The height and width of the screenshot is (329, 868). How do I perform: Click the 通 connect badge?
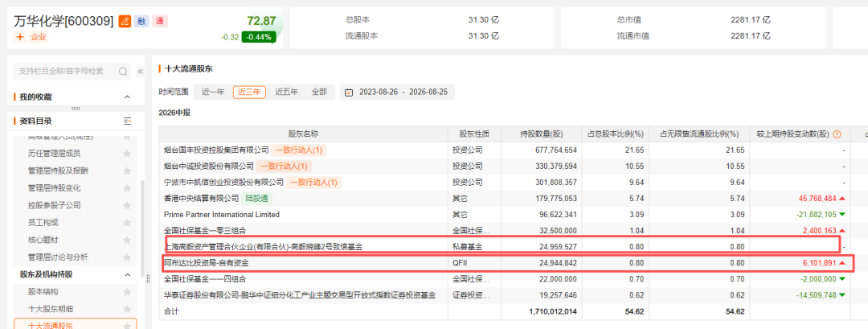tap(159, 22)
